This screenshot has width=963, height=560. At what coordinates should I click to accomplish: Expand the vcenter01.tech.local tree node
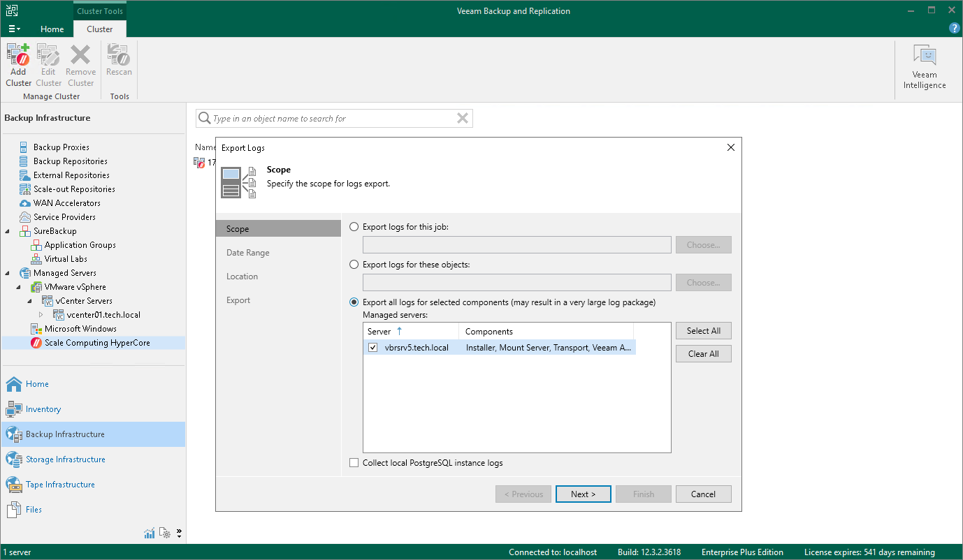[x=41, y=315]
